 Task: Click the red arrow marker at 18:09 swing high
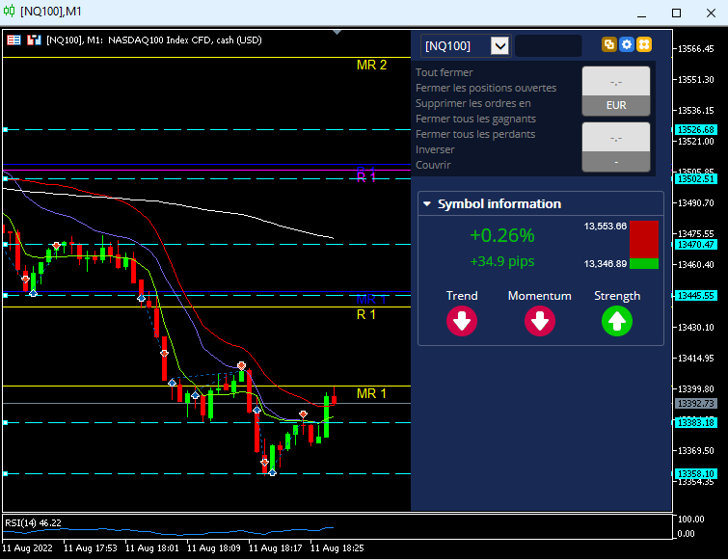tap(241, 366)
